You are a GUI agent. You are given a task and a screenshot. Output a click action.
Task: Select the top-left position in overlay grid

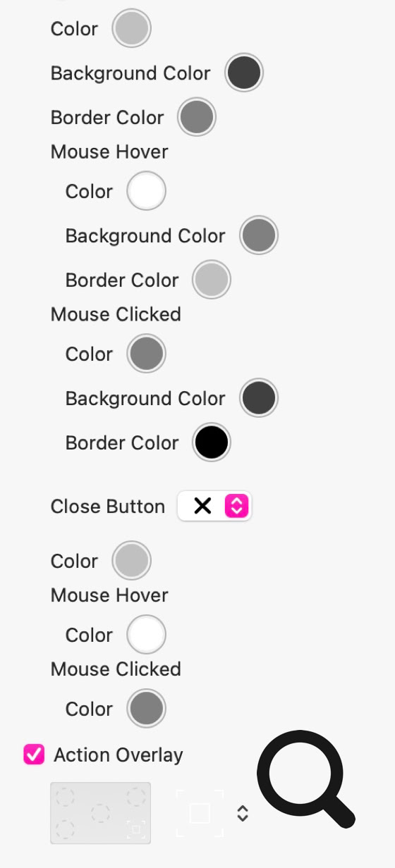tap(65, 797)
